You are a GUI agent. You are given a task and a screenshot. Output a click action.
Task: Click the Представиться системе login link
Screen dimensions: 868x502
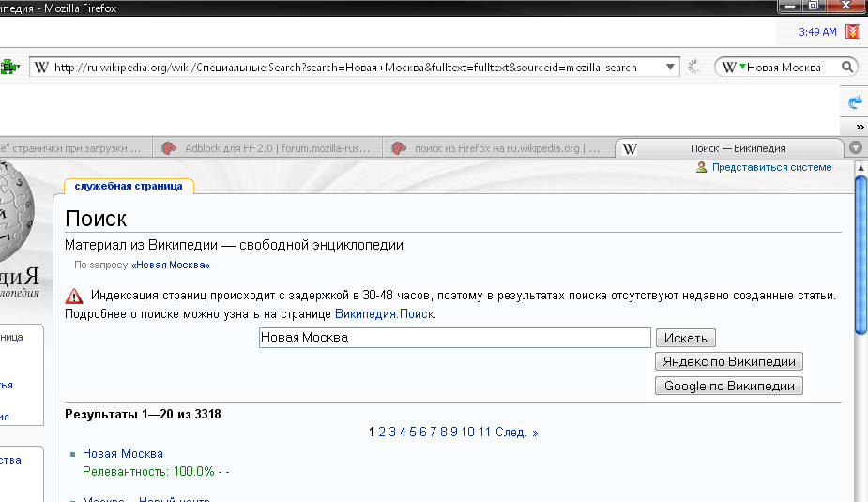pyautogui.click(x=771, y=167)
